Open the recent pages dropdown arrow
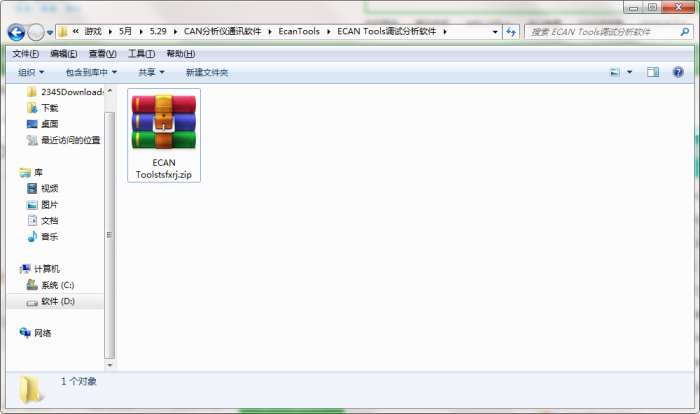This screenshot has width=700, height=414. pos(50,33)
